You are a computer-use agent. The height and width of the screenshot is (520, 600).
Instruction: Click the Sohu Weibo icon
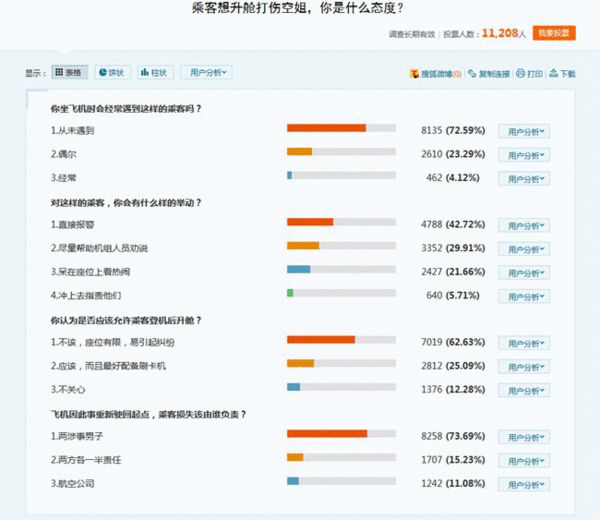point(414,73)
